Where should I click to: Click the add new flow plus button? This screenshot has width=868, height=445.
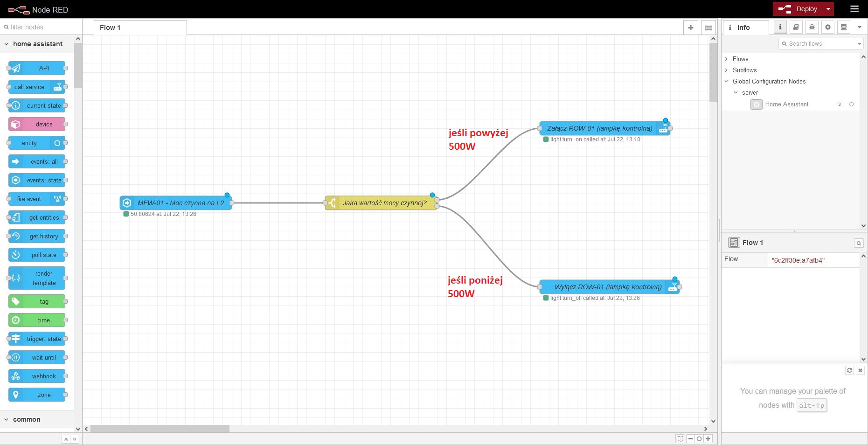pos(690,28)
